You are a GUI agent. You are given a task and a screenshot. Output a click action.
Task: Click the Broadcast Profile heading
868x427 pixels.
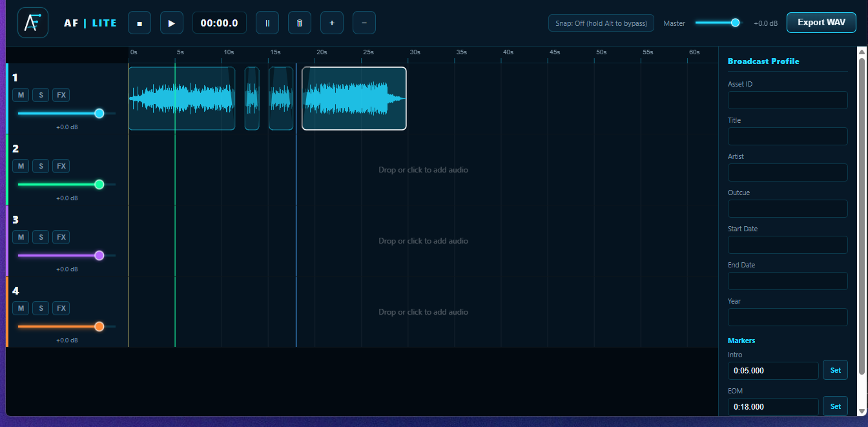coord(763,61)
